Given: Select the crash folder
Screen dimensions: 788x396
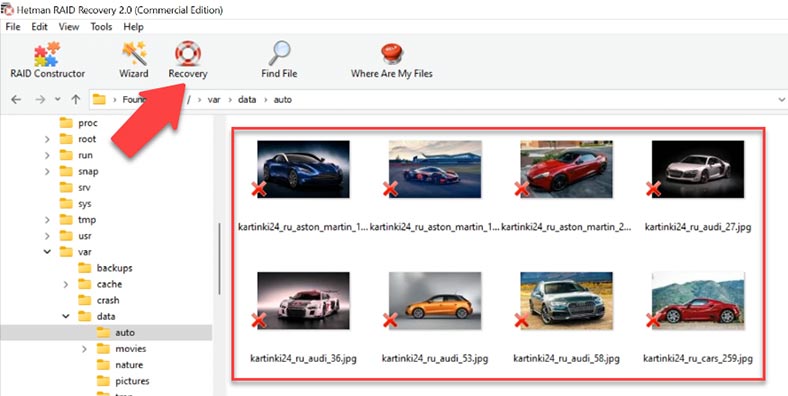Looking at the screenshot, I should tap(99, 300).
